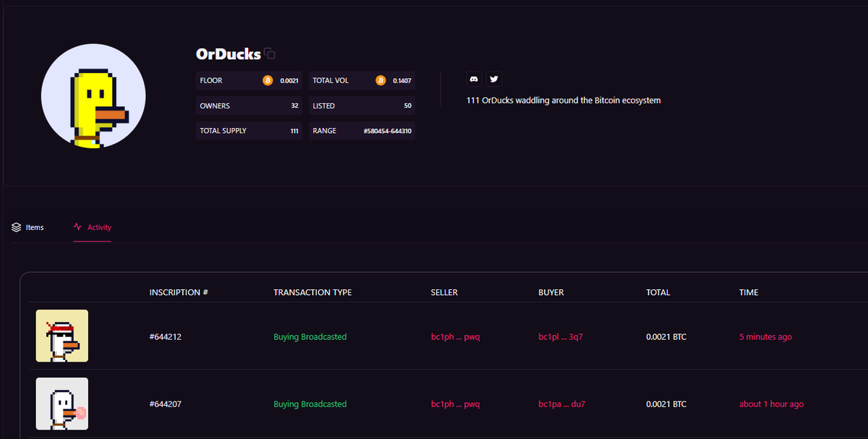Click the RANGE value #580454-644310
Screen dimensions: 868x439
(387, 131)
